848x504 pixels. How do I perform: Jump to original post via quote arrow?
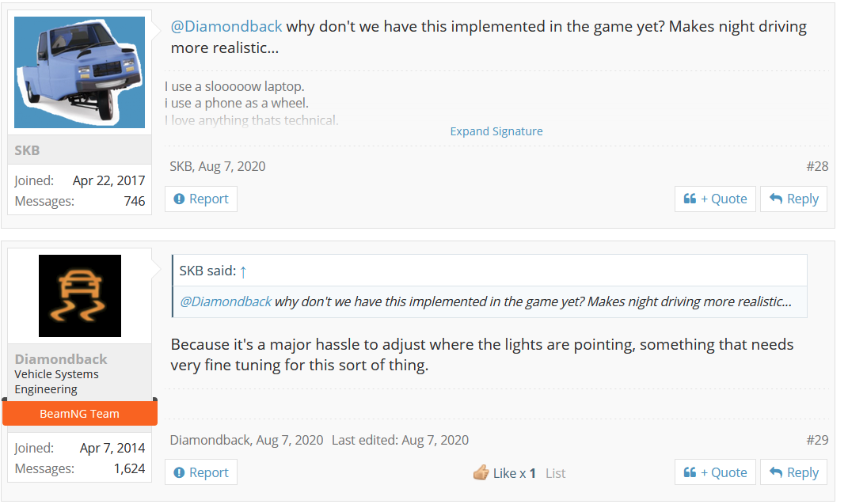tap(243, 271)
